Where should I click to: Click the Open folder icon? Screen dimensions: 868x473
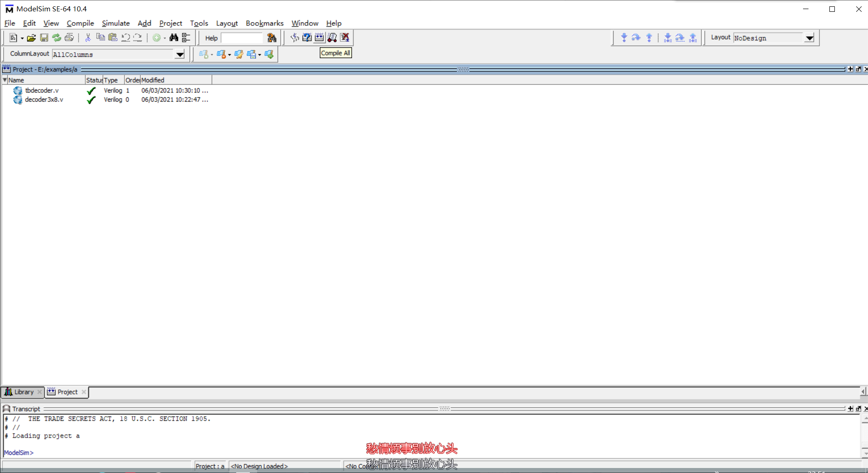(31, 38)
